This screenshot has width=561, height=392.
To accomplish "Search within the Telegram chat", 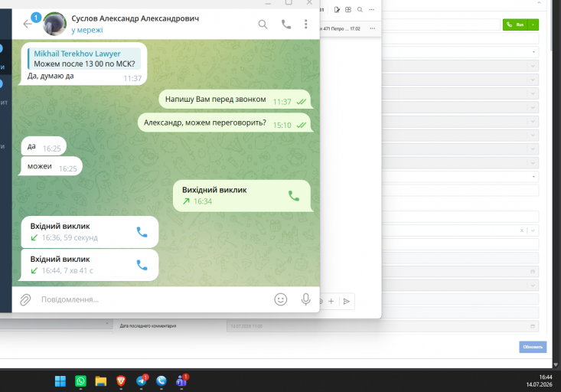I will [263, 24].
